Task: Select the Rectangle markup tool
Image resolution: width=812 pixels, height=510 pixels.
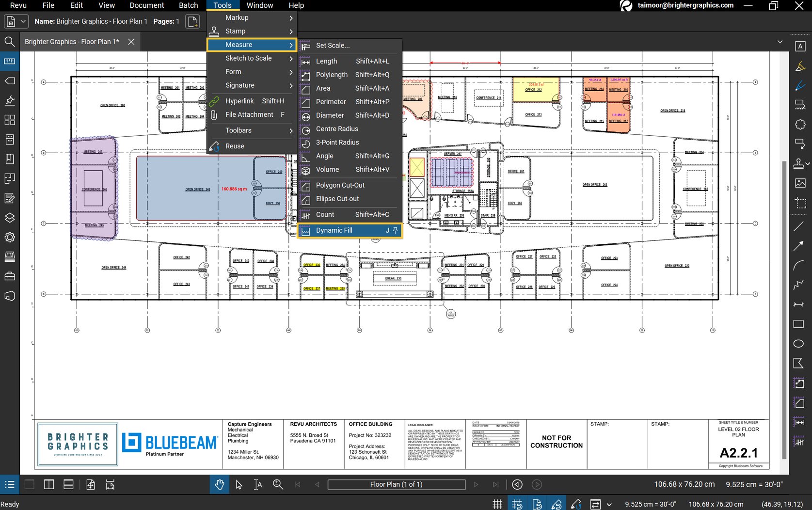Action: [799, 324]
